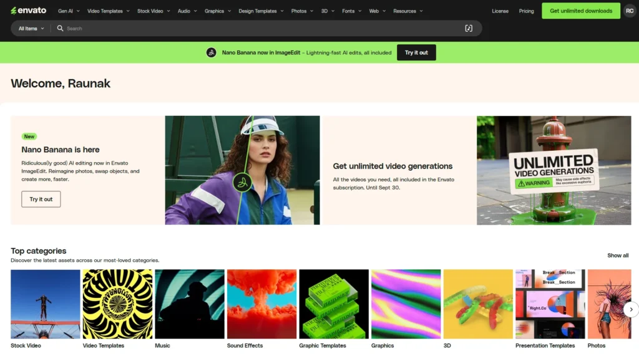Viewport: 639px width, 364px height.
Task: Click the next arrow on categories carousel
Action: 631,309
